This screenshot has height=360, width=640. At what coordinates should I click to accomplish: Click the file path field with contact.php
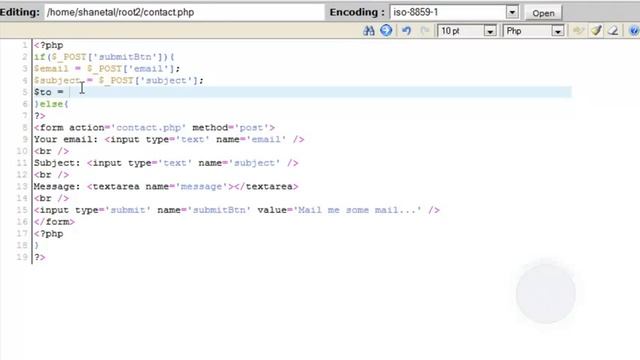click(184, 12)
